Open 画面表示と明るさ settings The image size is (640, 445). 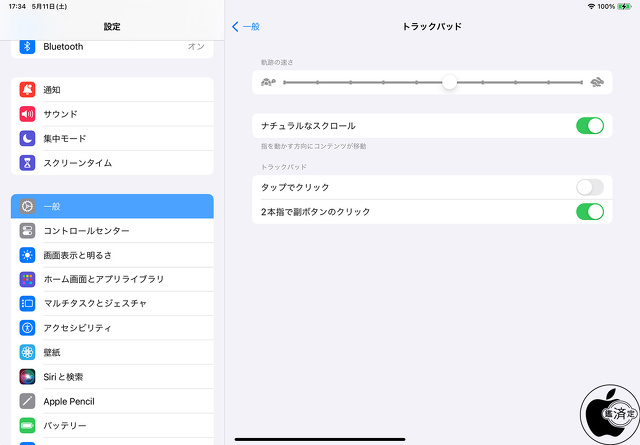coord(112,255)
